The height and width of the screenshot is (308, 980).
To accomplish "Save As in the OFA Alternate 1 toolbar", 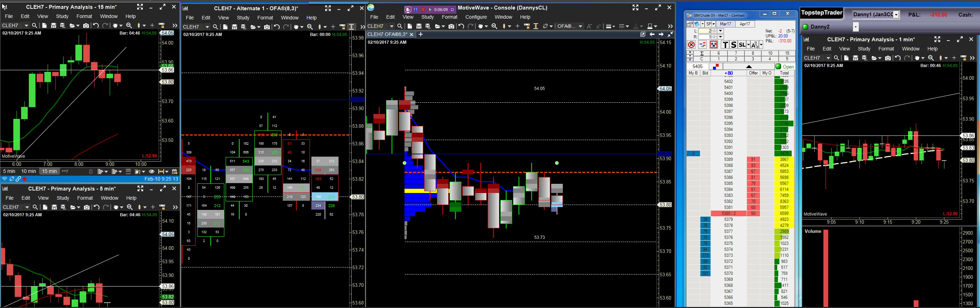I will (x=243, y=27).
